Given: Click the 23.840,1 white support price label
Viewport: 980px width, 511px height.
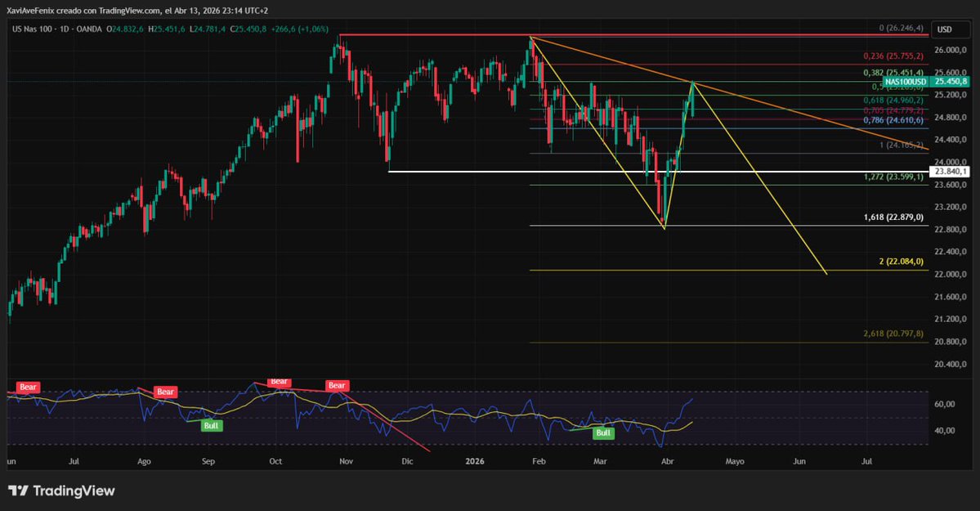Looking at the screenshot, I should 951,172.
